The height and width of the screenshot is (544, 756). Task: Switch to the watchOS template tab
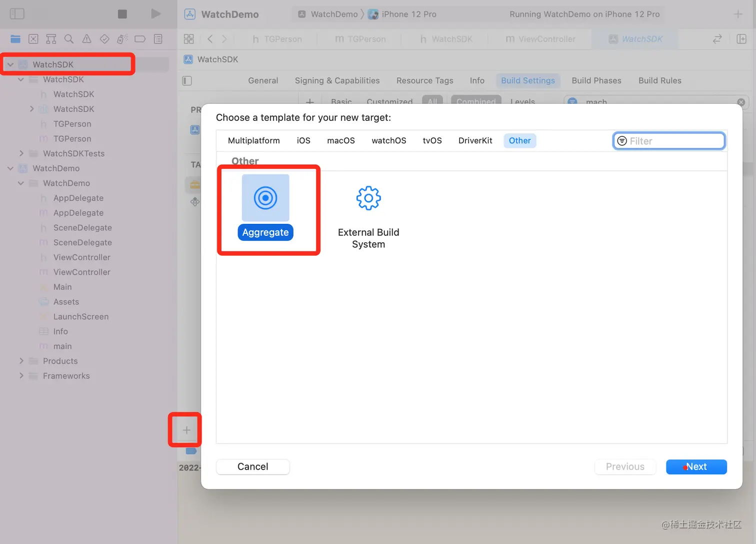coord(389,141)
